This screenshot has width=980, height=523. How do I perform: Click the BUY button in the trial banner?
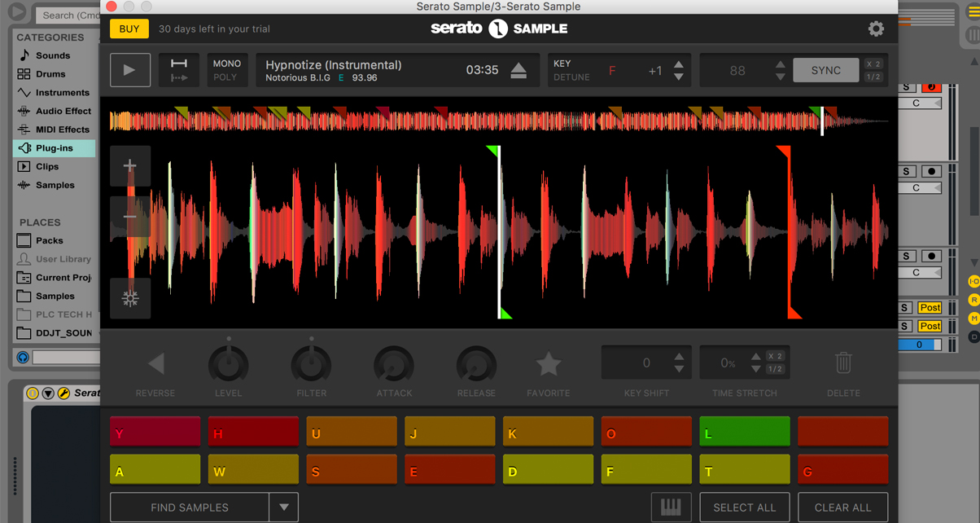point(129,27)
